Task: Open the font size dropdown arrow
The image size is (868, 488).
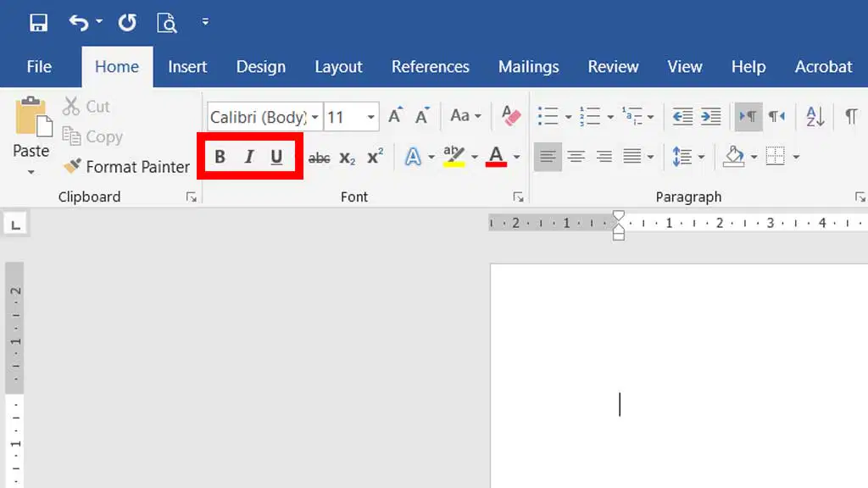Action: [x=371, y=117]
